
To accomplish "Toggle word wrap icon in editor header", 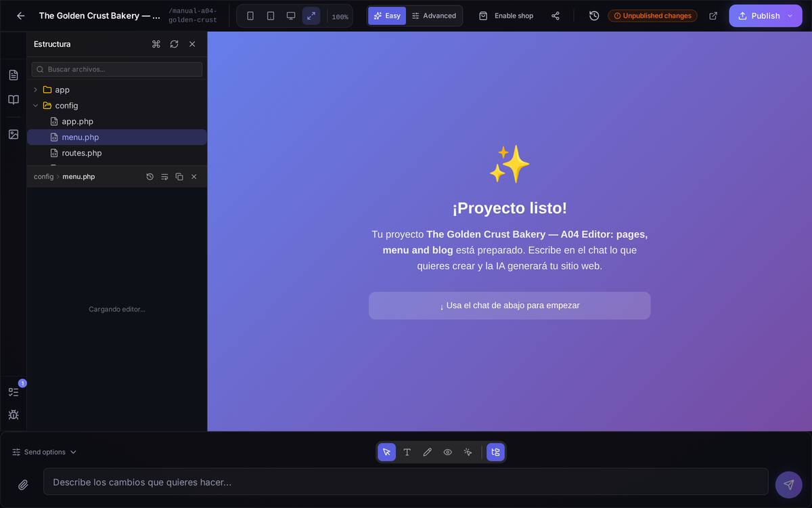I will tap(164, 177).
